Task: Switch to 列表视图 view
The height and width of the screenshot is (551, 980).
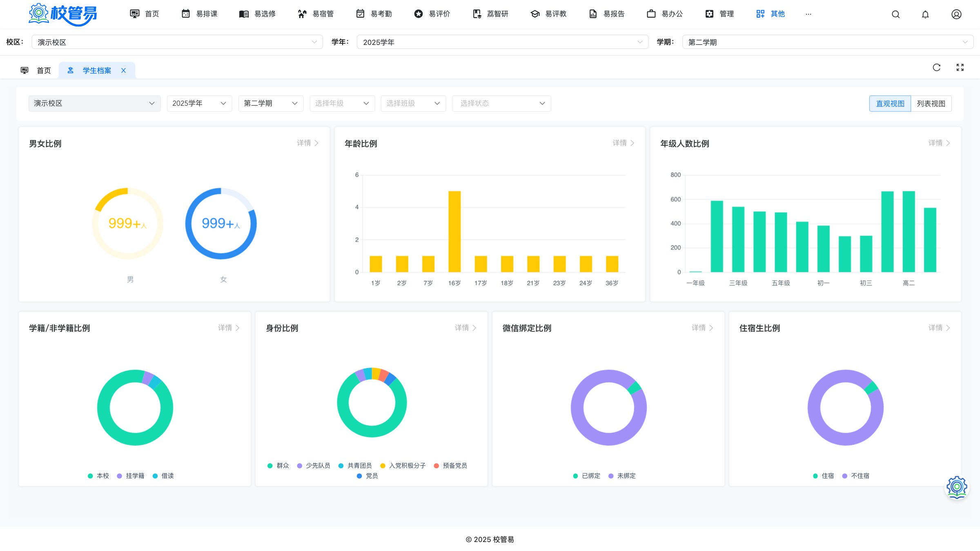Action: click(931, 104)
